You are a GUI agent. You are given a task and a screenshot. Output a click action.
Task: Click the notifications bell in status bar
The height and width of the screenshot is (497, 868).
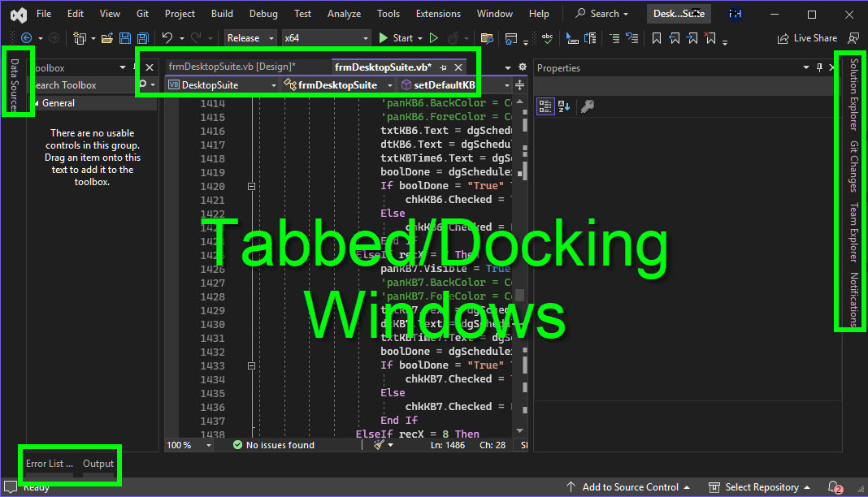pyautogui.click(x=835, y=487)
